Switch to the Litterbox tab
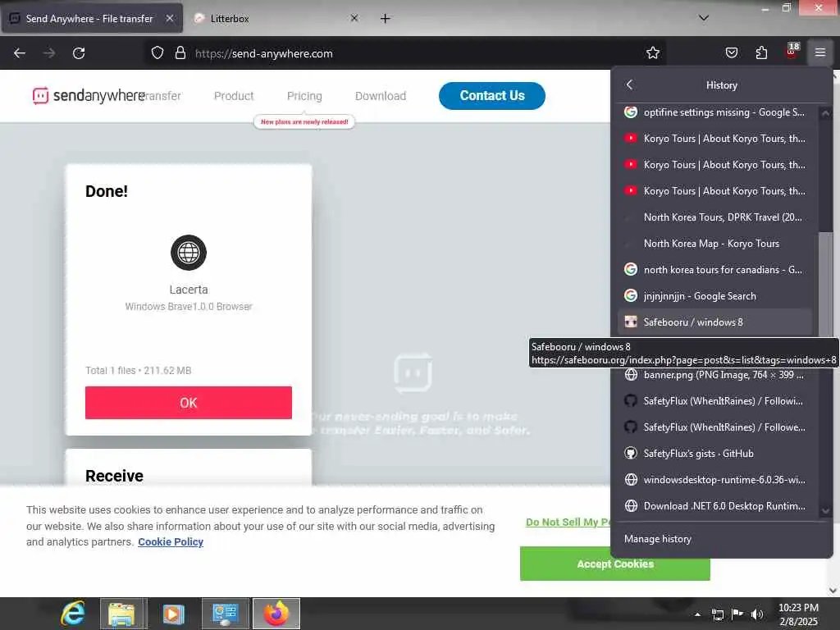Viewport: 840px width, 630px height. coord(276,19)
